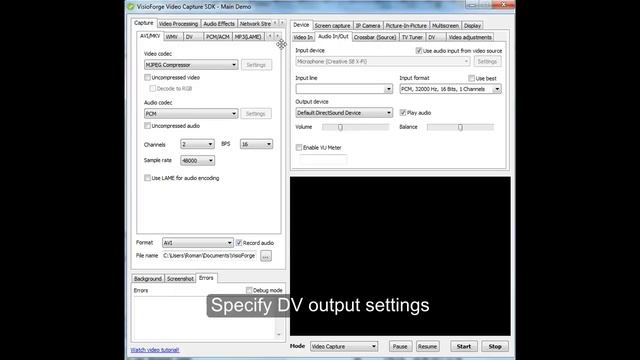The image size is (640, 360).
Task: Open BPS dropdown showing 16
Action: [x=256, y=144]
